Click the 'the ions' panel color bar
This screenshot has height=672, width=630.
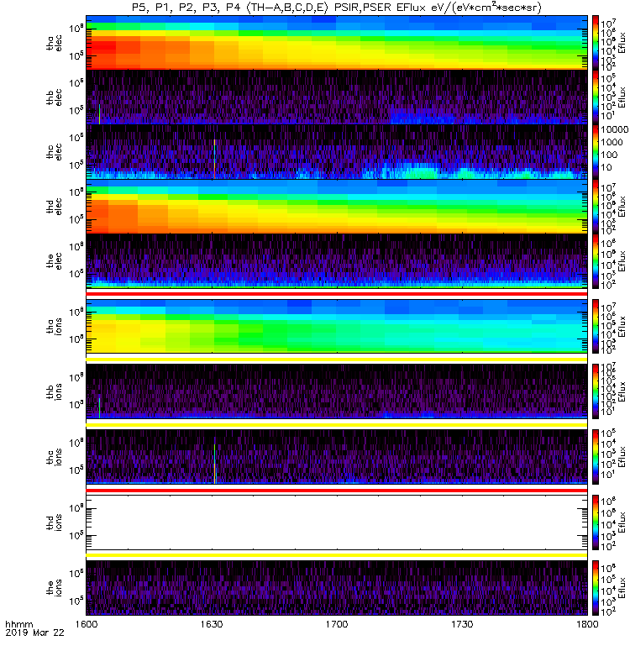(x=596, y=588)
